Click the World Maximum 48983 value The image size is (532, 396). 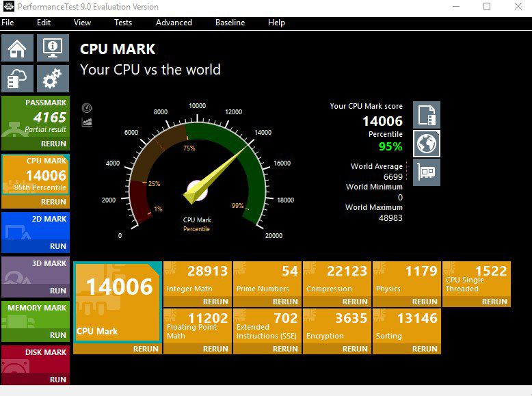390,218
